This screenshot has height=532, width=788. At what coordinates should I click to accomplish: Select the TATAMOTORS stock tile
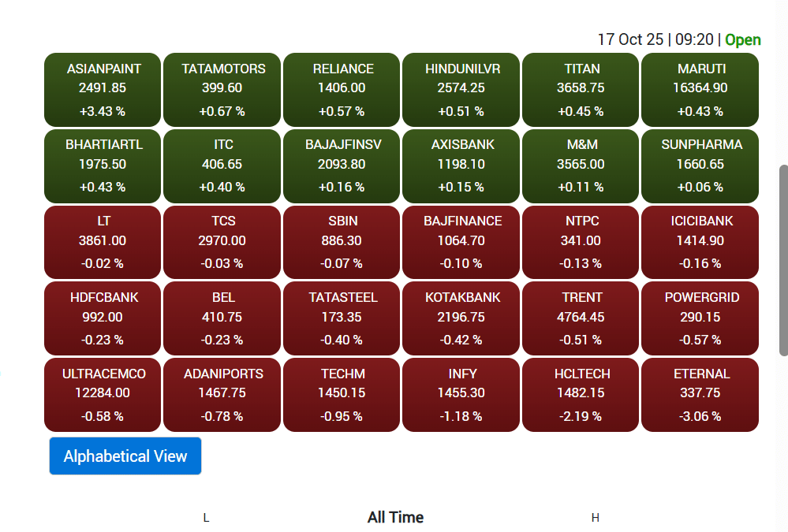[x=222, y=90]
